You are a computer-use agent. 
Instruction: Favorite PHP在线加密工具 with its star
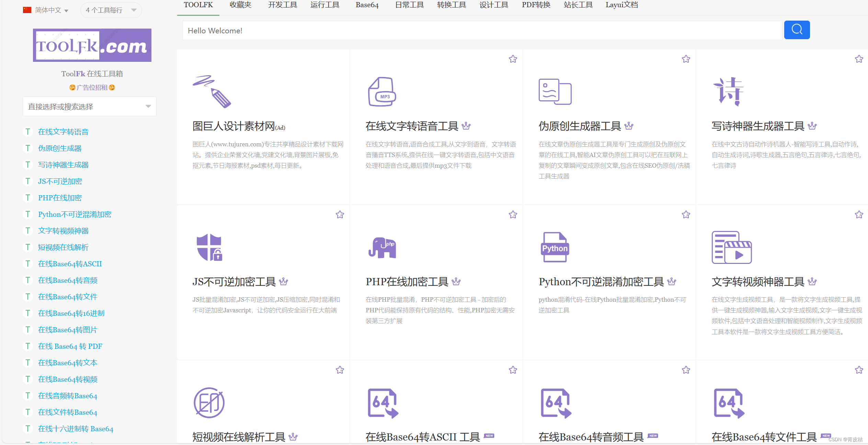513,214
